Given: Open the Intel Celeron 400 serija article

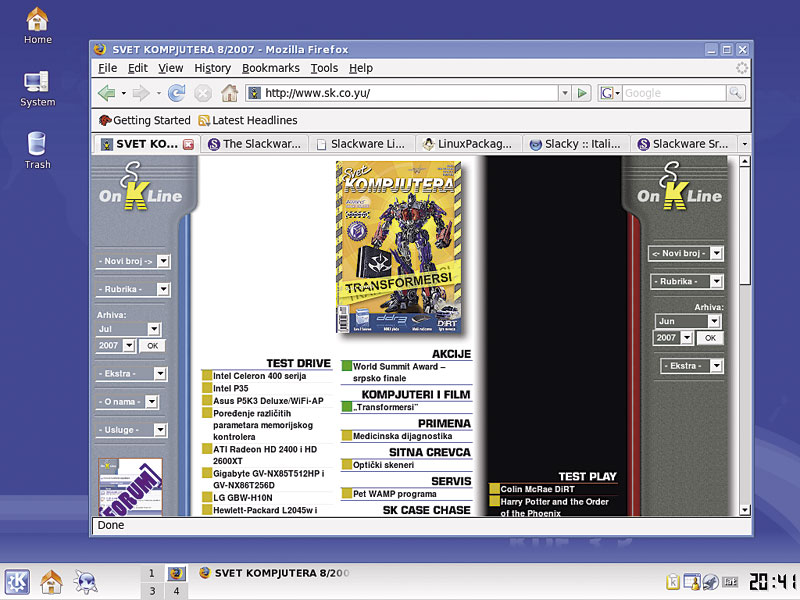Looking at the screenshot, I should click(259, 376).
